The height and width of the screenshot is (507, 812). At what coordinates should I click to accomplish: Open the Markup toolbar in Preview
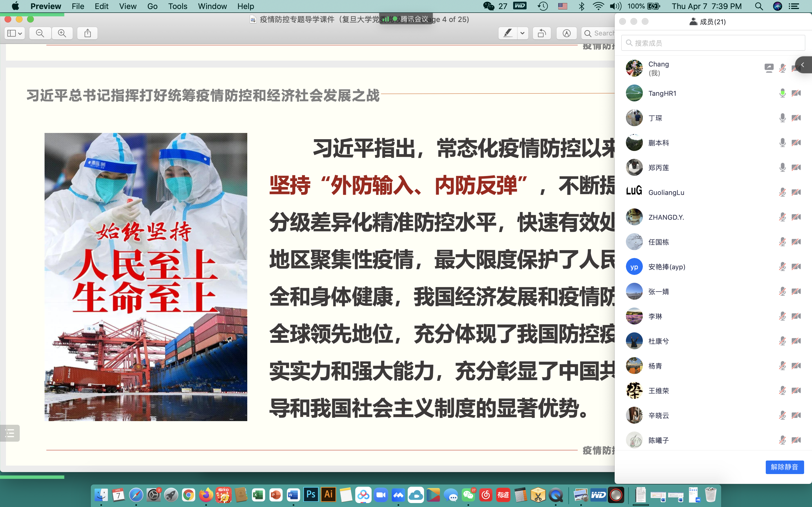pyautogui.click(x=566, y=33)
